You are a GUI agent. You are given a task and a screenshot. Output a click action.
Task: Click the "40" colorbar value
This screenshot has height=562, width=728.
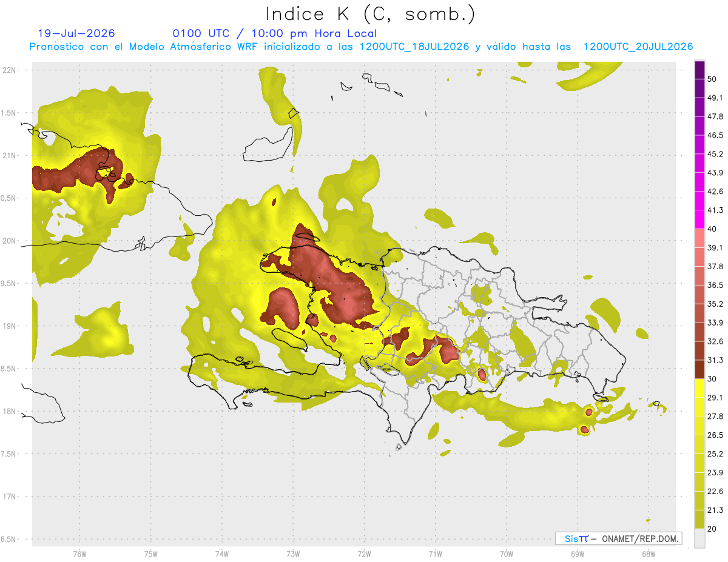point(713,229)
